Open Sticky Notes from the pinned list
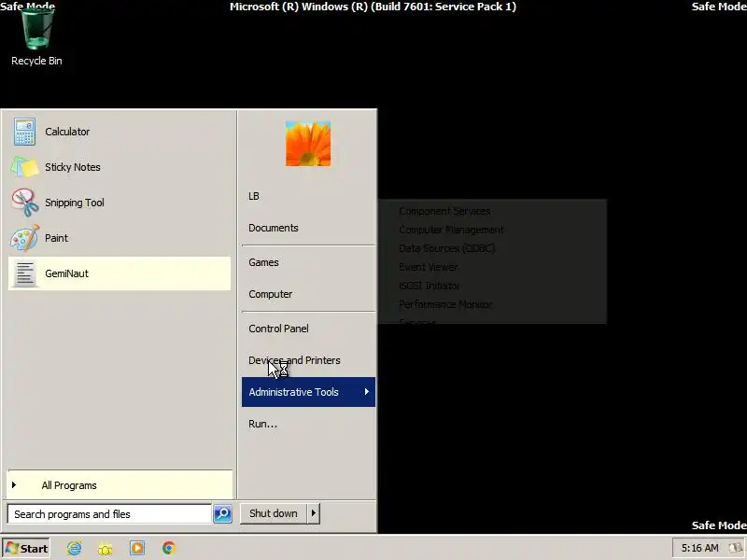 click(120, 167)
